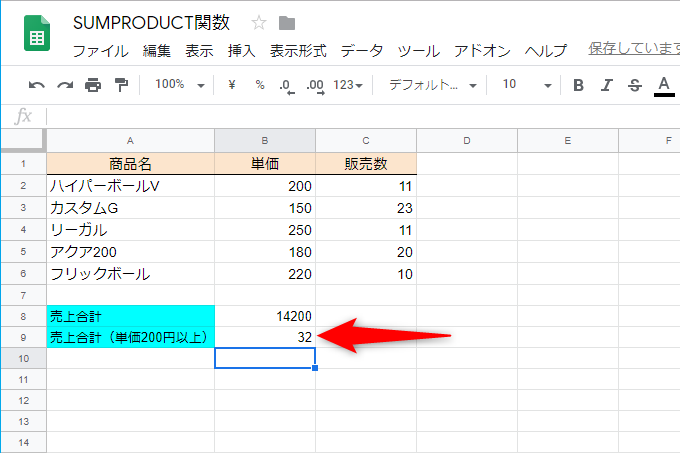This screenshot has width=680, height=453.
Task: Open the Google Sheets home icon
Action: pyautogui.click(x=37, y=33)
